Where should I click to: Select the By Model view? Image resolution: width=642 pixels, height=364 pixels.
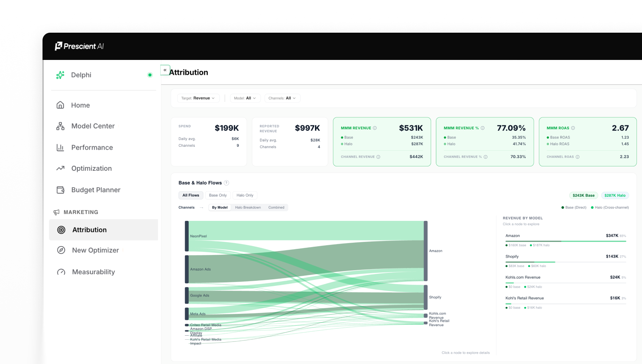point(220,207)
